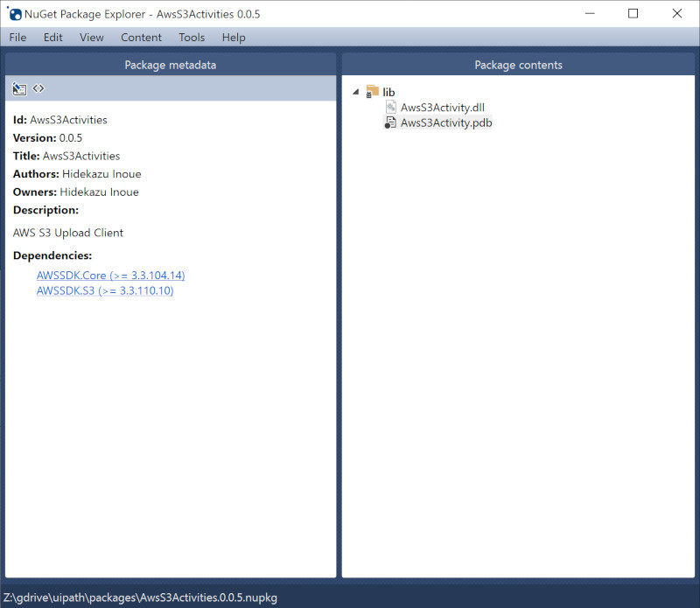Open the Content menu
The width and height of the screenshot is (700, 608).
(141, 38)
